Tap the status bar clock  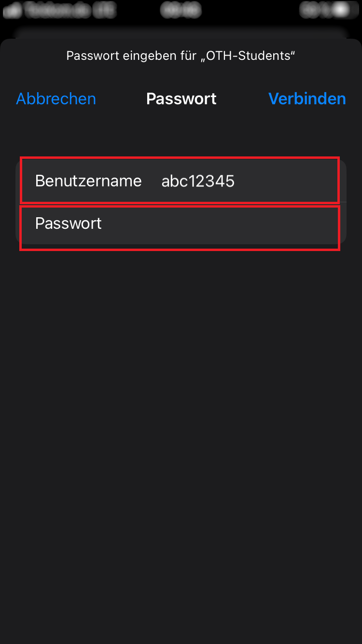point(181,10)
